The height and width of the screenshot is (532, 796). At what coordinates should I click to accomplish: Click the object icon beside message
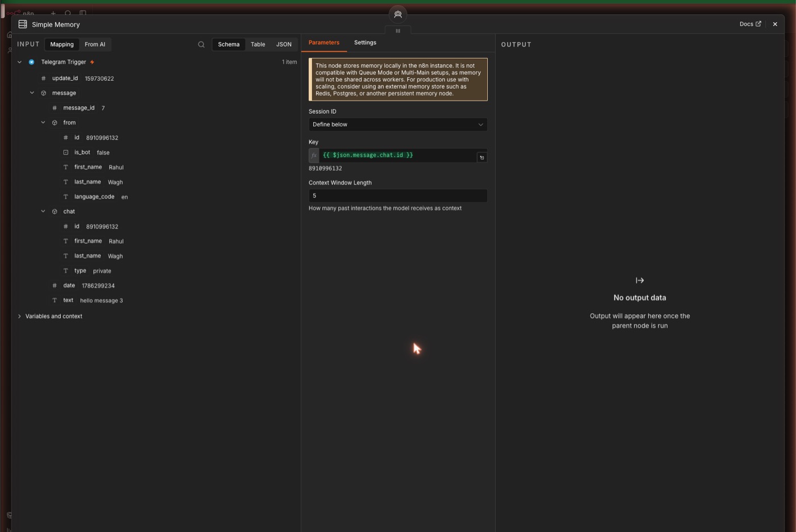coord(43,93)
